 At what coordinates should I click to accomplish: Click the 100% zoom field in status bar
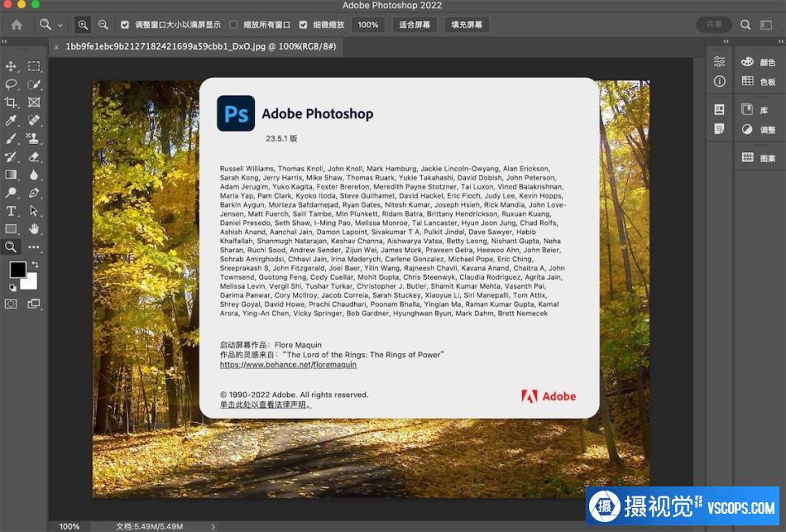click(69, 526)
